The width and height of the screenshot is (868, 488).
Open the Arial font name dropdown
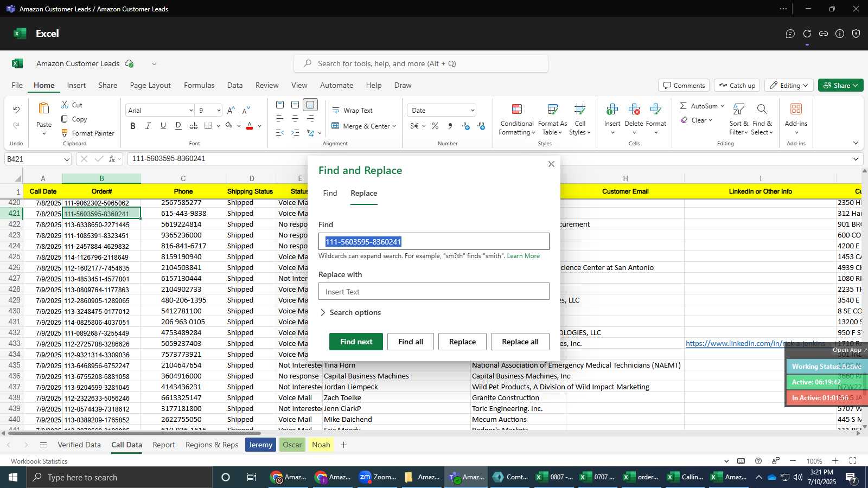(191, 111)
